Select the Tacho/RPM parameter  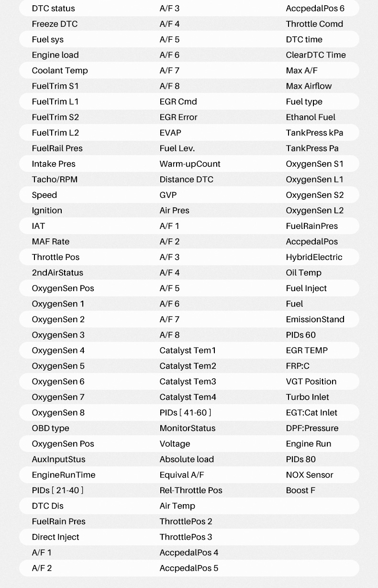55,180
